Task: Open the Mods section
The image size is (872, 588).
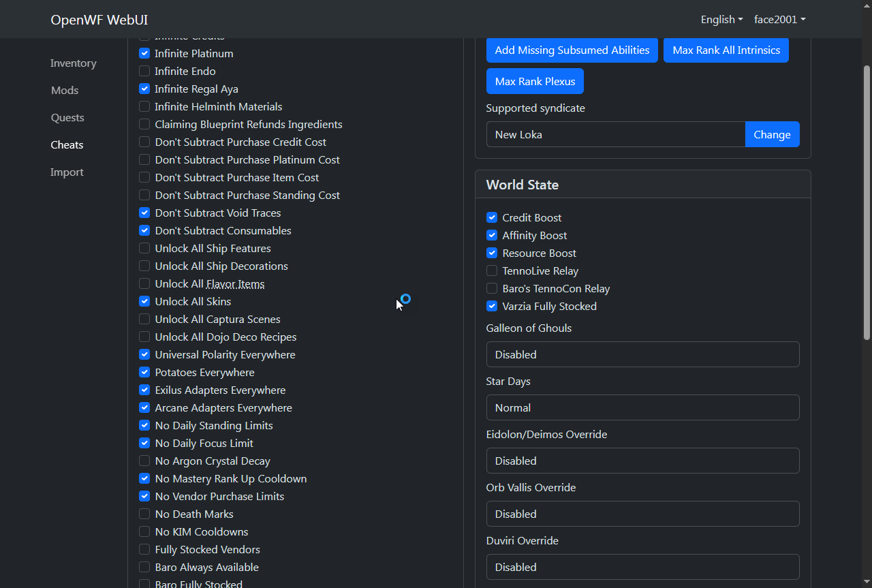Action: 65,90
